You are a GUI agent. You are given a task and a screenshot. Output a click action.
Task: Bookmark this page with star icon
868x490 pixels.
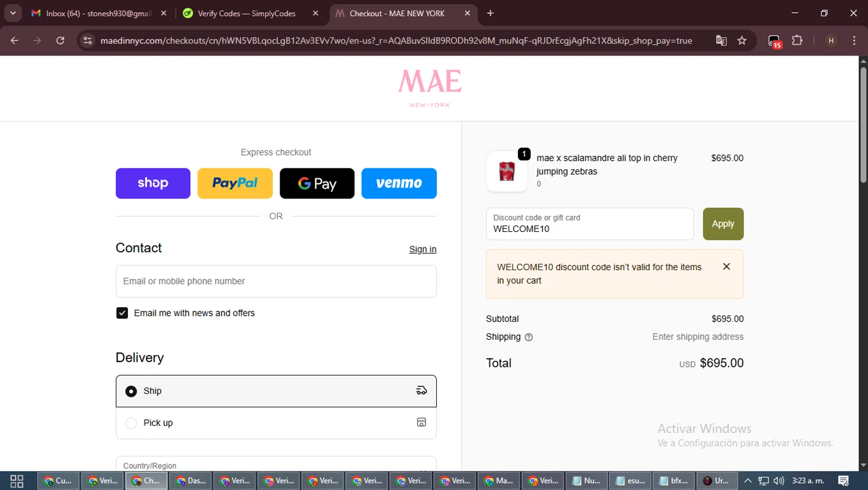coord(742,40)
